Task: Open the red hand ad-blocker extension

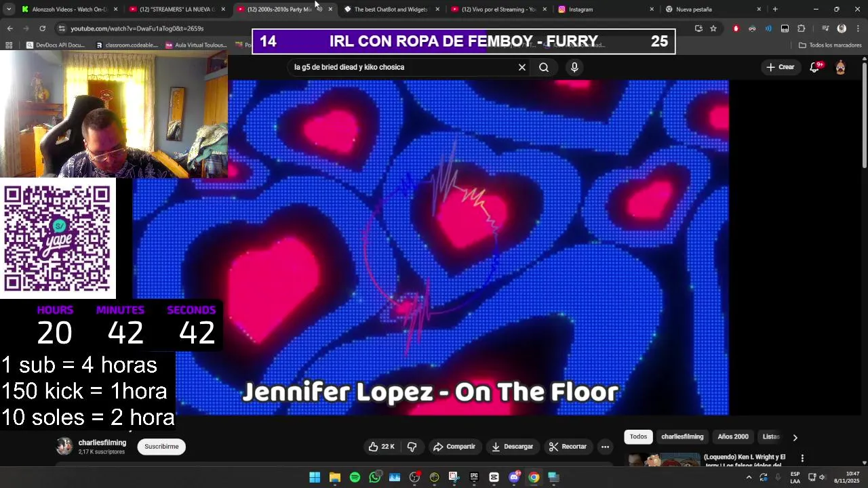Action: [736, 28]
